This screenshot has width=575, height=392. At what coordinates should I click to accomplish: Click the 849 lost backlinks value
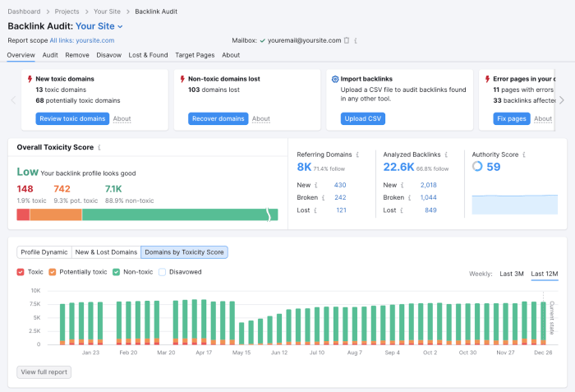tap(430, 210)
